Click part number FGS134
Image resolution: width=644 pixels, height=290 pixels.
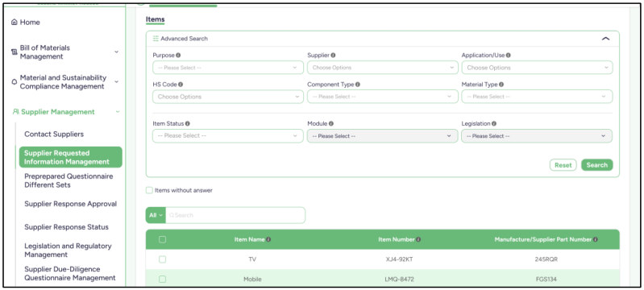(546, 280)
